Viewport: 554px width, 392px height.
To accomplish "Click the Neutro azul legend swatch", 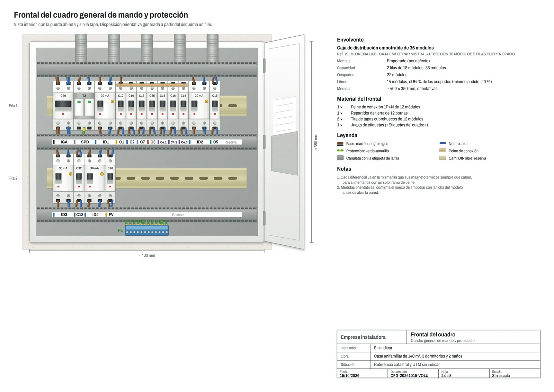I will 443,143.
